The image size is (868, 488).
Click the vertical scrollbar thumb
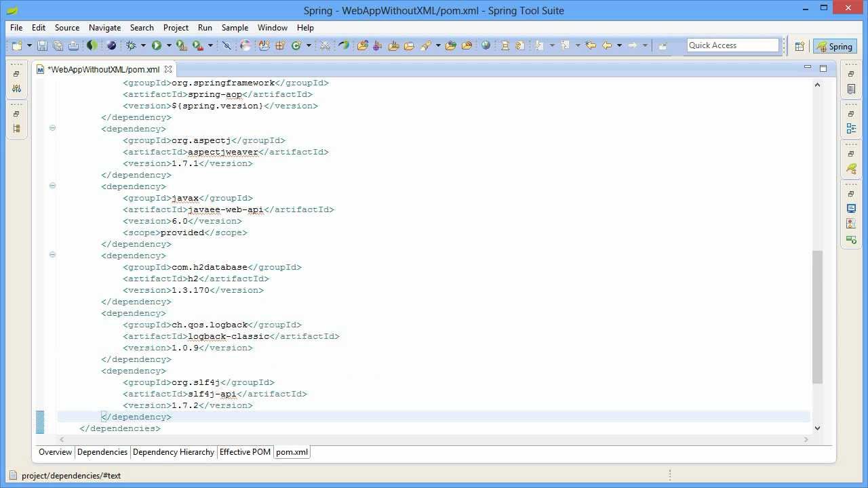click(x=817, y=317)
